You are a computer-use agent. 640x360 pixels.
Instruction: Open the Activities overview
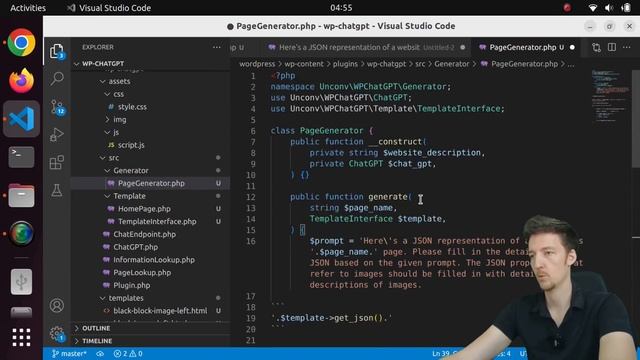(x=28, y=8)
